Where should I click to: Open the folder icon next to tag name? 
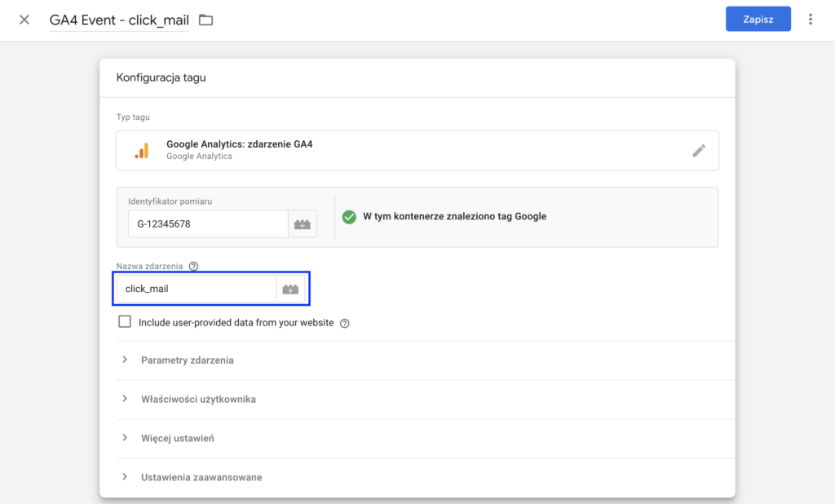click(x=205, y=20)
